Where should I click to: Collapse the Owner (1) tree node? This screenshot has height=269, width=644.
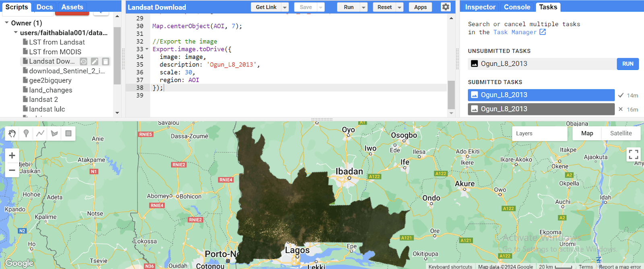(x=7, y=23)
